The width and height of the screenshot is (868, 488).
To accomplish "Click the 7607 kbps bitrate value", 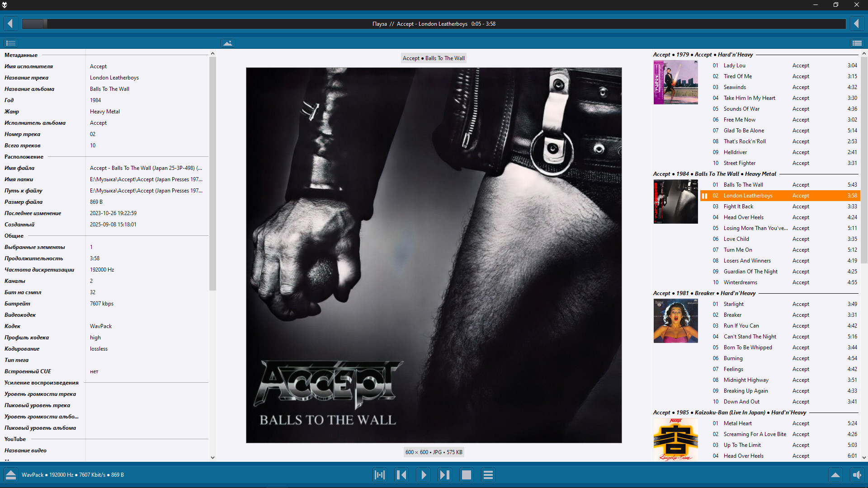I will [x=102, y=304].
